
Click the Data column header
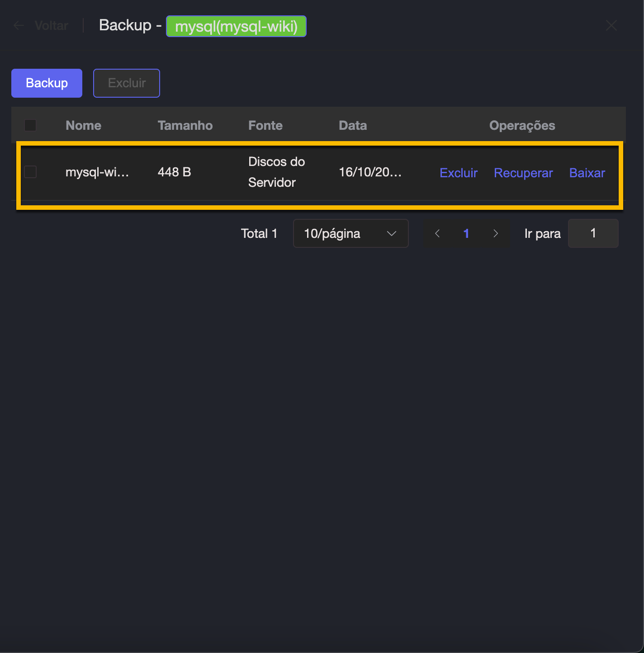[353, 125]
